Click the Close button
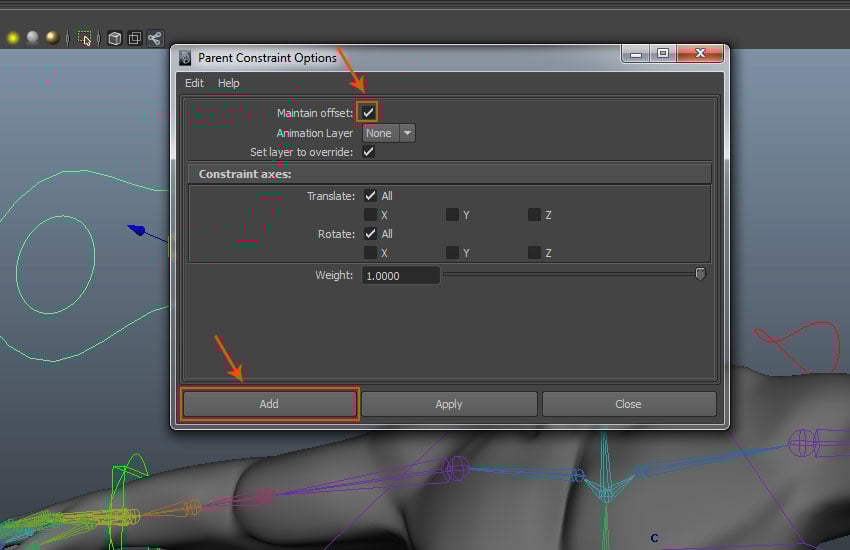The width and height of the screenshot is (850, 550). click(x=628, y=404)
